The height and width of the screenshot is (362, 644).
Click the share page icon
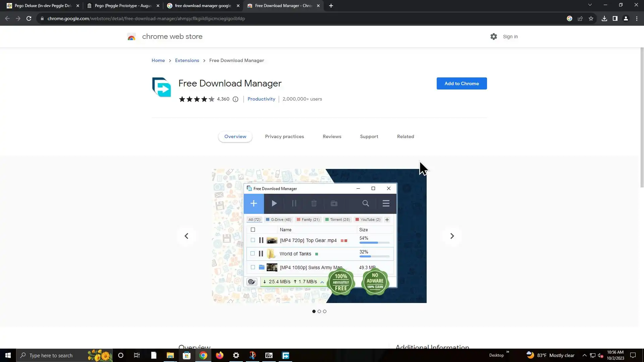pyautogui.click(x=580, y=18)
